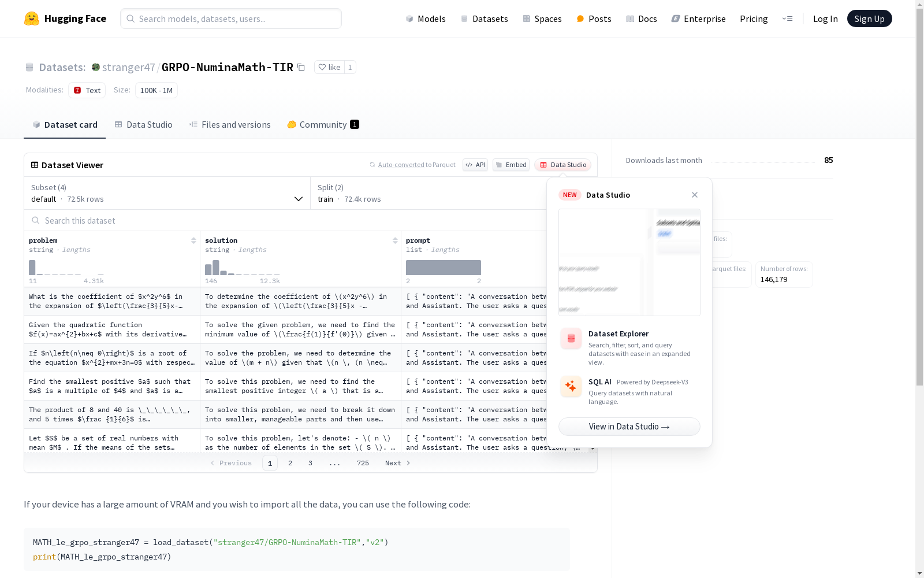Image resolution: width=924 pixels, height=578 pixels.
Task: Go to page 2 of dataset
Action: [290, 463]
